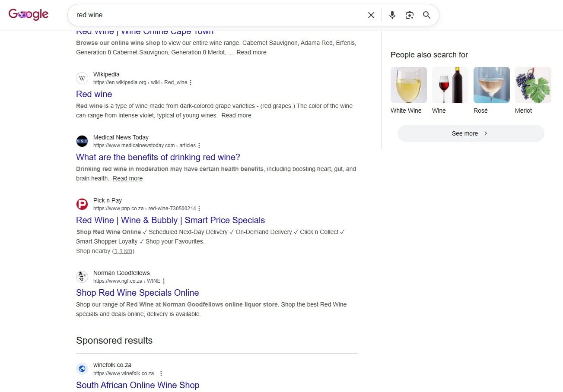Select the White Wine thumbnail
Image resolution: width=563 pixels, height=392 pixels.
pos(409,85)
